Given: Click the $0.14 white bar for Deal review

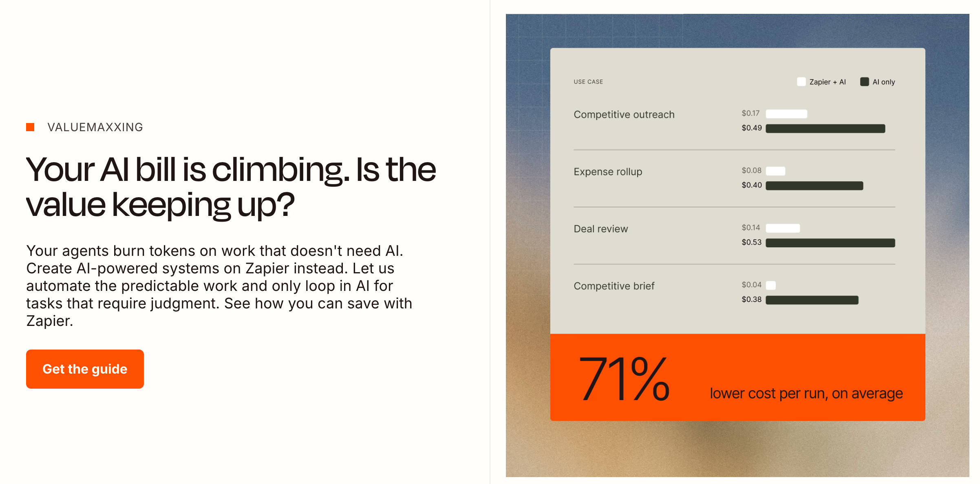Looking at the screenshot, I should 783,228.
